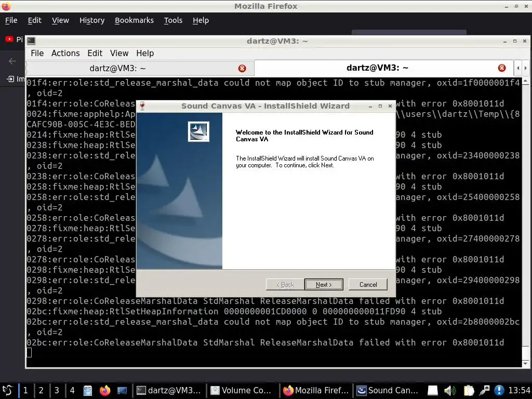Click the 13:54 clock
The height and width of the screenshot is (399, 532).
pos(519,391)
